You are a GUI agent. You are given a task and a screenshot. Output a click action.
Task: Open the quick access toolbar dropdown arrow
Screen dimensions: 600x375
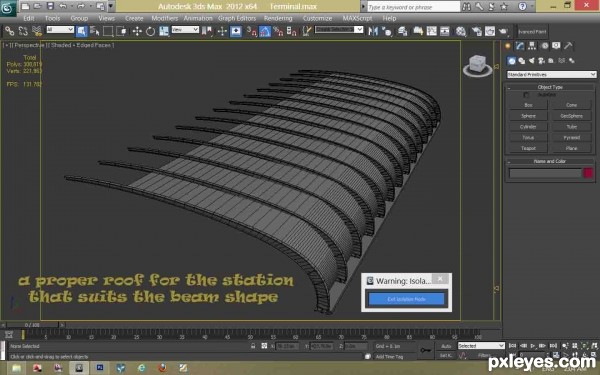pyautogui.click(x=111, y=6)
